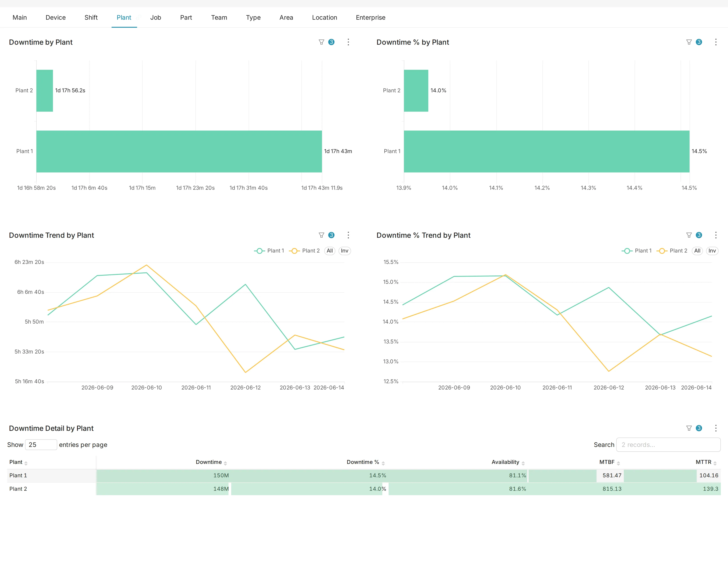Open filter icon on Downtime % by Plant
Image resolution: width=728 pixels, height=564 pixels.
click(689, 42)
